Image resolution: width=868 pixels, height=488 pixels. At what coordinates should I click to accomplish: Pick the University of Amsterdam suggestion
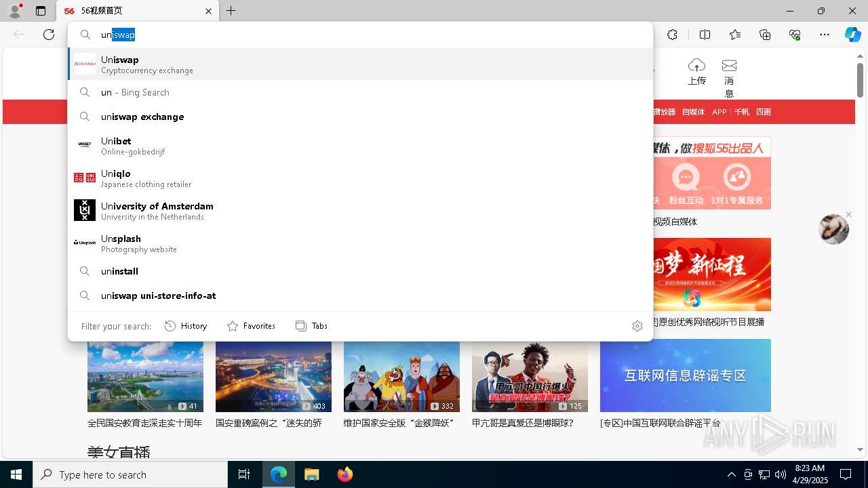pyautogui.click(x=360, y=210)
